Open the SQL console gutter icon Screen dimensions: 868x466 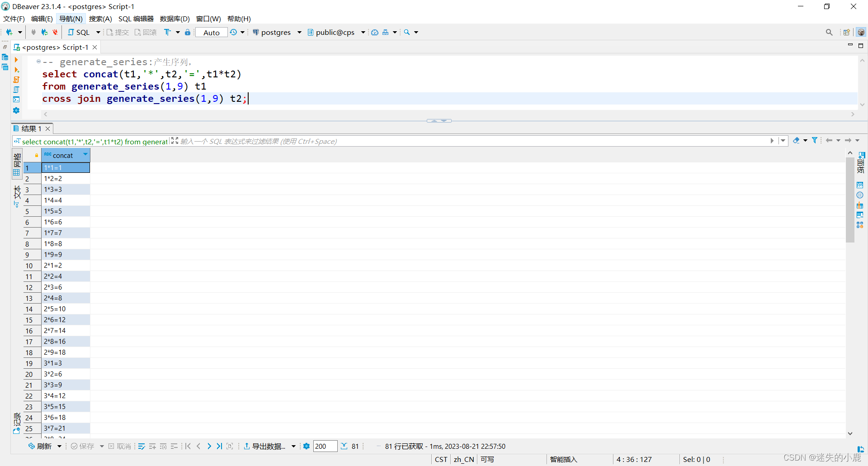(16, 100)
